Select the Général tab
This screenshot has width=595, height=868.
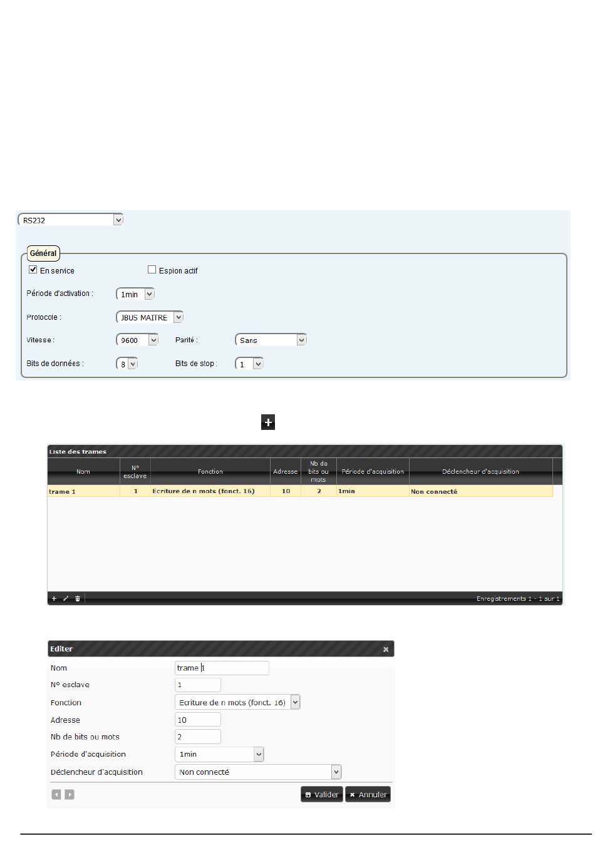[43, 253]
